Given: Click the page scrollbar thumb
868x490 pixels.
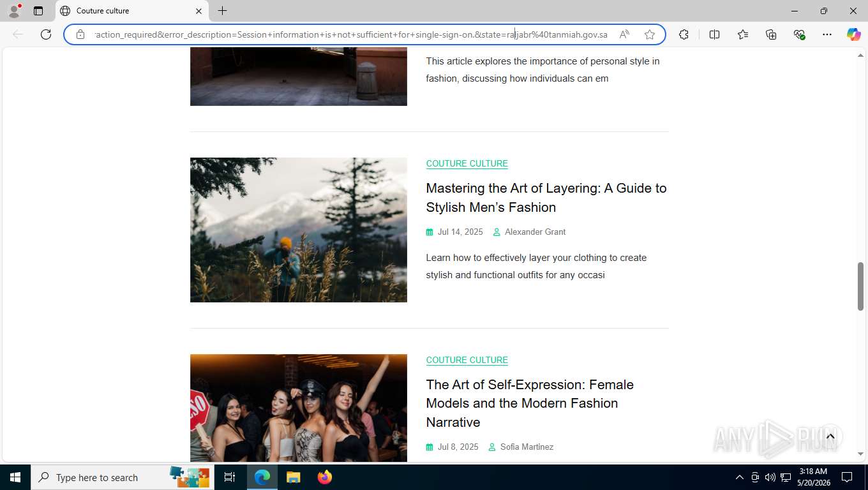Looking at the screenshot, I should coord(860,286).
